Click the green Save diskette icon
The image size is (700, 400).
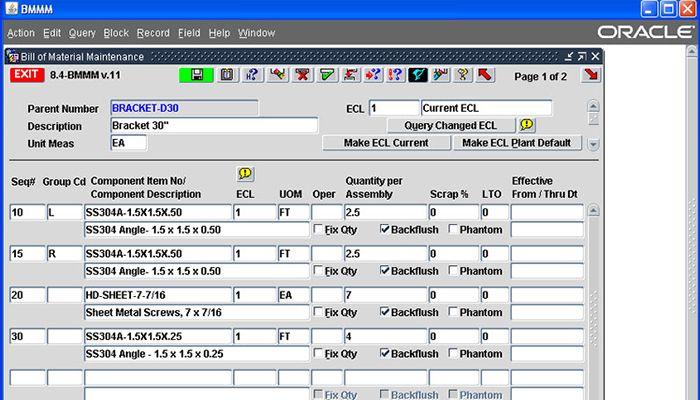(x=196, y=75)
